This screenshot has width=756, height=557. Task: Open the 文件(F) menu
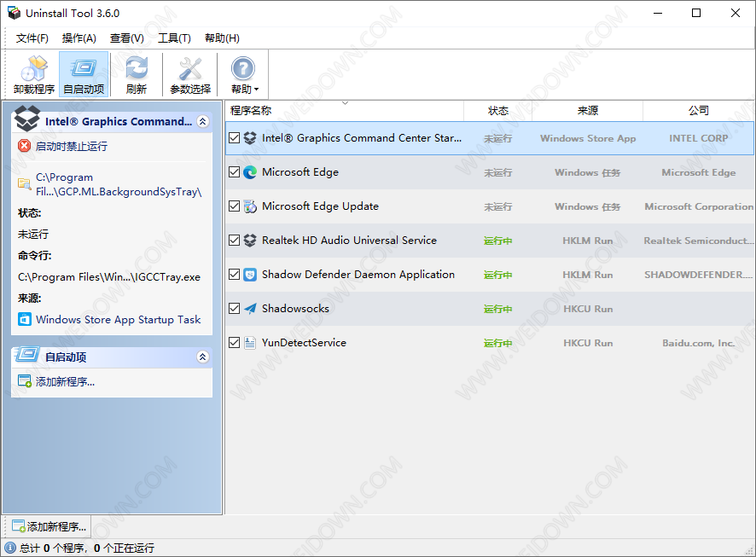(32, 38)
